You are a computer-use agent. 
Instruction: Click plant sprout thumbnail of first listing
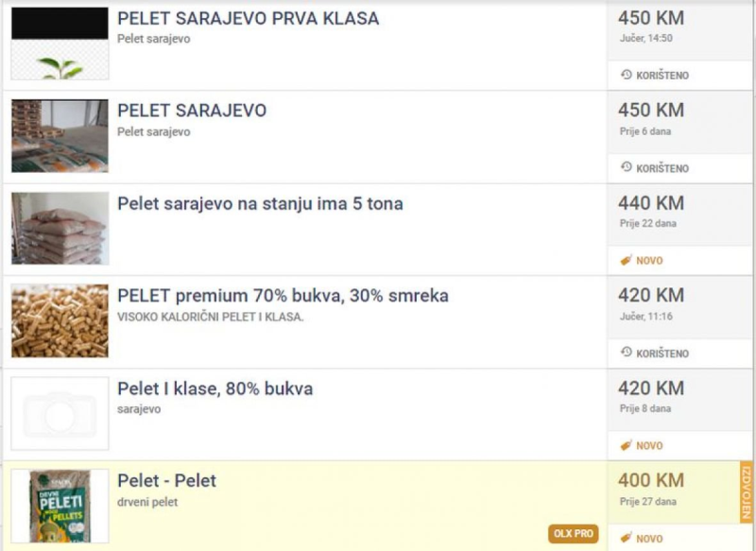click(x=60, y=43)
